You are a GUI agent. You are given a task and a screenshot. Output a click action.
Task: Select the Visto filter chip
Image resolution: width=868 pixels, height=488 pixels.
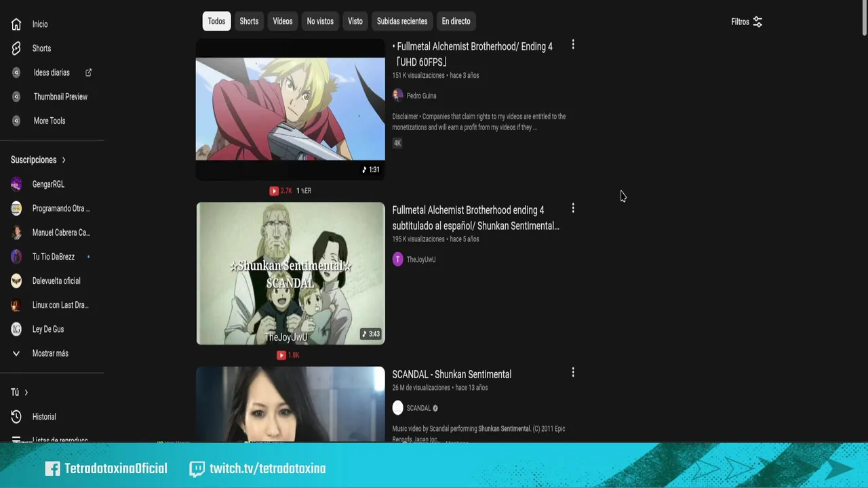coord(355,21)
